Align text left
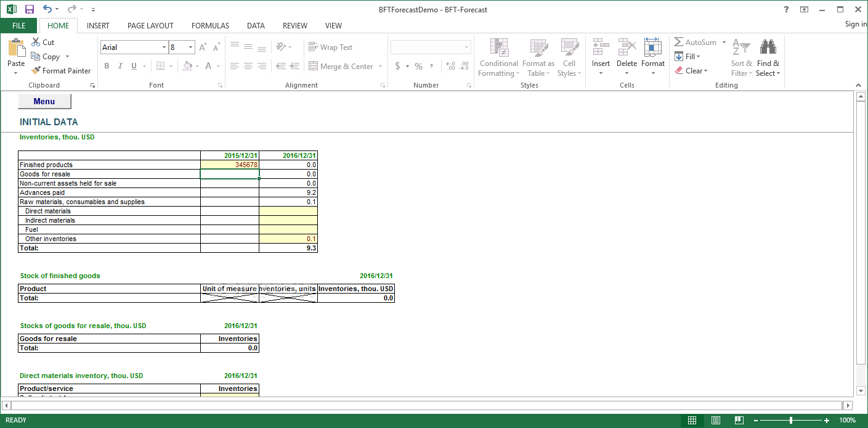Viewport: 868px width, 428px height. point(235,66)
